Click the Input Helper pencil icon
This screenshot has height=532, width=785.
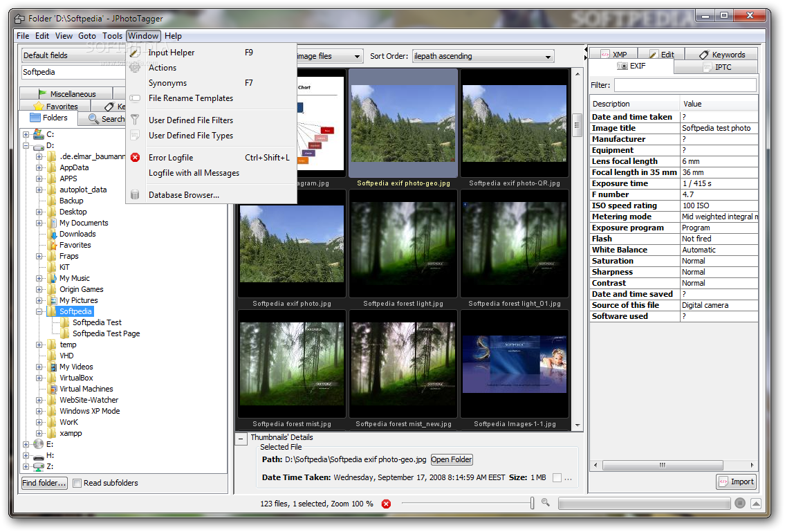[x=135, y=53]
